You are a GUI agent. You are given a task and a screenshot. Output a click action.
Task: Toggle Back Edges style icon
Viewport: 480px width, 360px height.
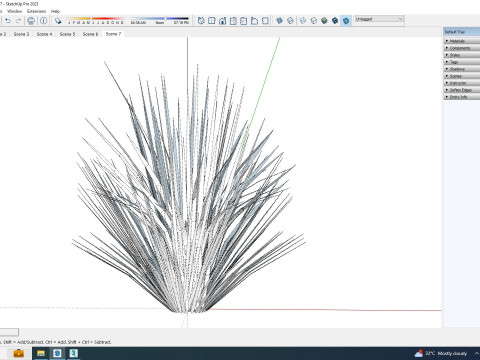pos(290,21)
